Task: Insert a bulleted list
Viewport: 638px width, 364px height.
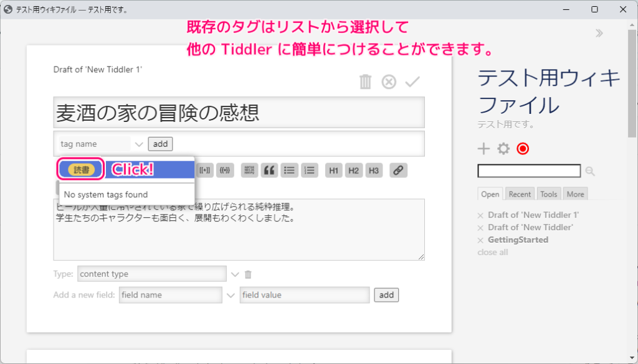Action: click(x=289, y=170)
